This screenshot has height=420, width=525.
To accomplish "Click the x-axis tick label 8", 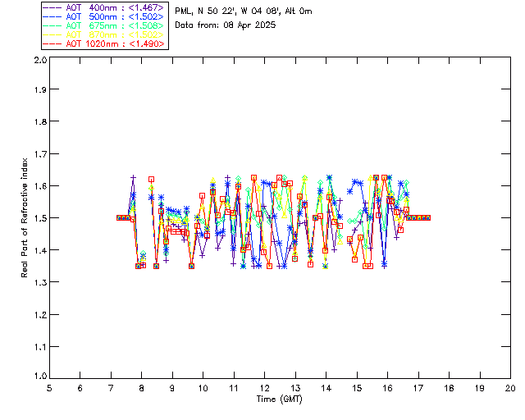I will (141, 388).
